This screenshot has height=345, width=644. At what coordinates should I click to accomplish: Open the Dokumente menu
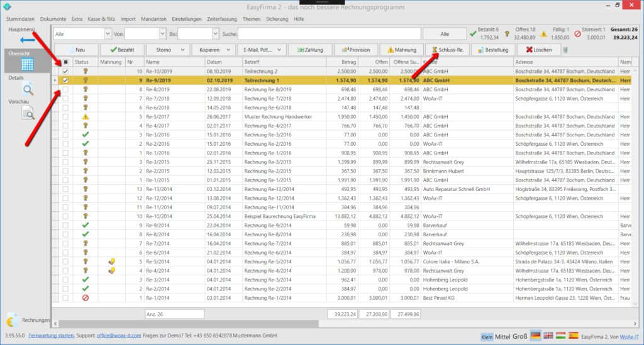[x=53, y=19]
